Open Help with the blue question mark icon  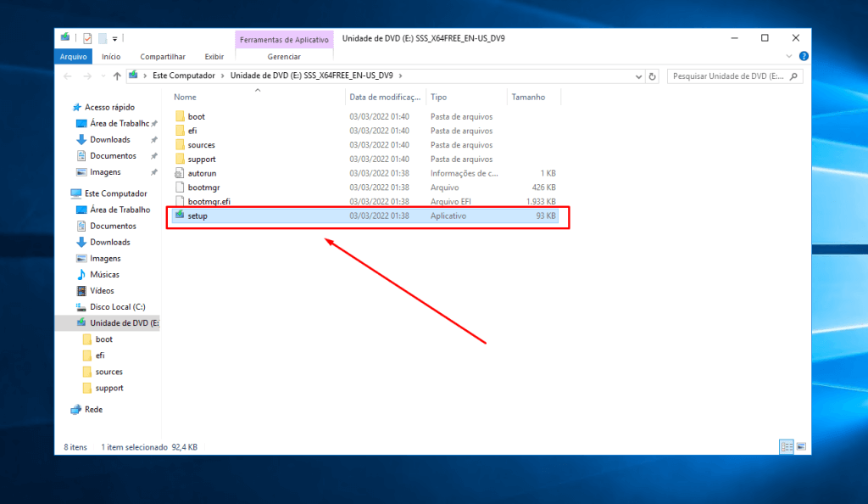[x=804, y=57]
